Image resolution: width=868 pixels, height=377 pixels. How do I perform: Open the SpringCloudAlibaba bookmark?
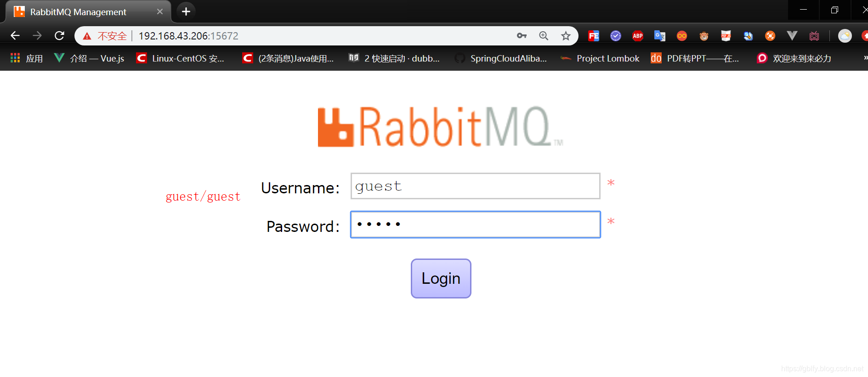(x=501, y=58)
